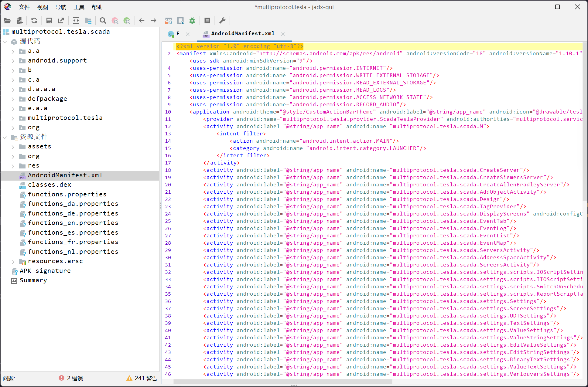Screen dimensions: 588x387
Task: Expand the c.a package
Action: click(x=13, y=80)
